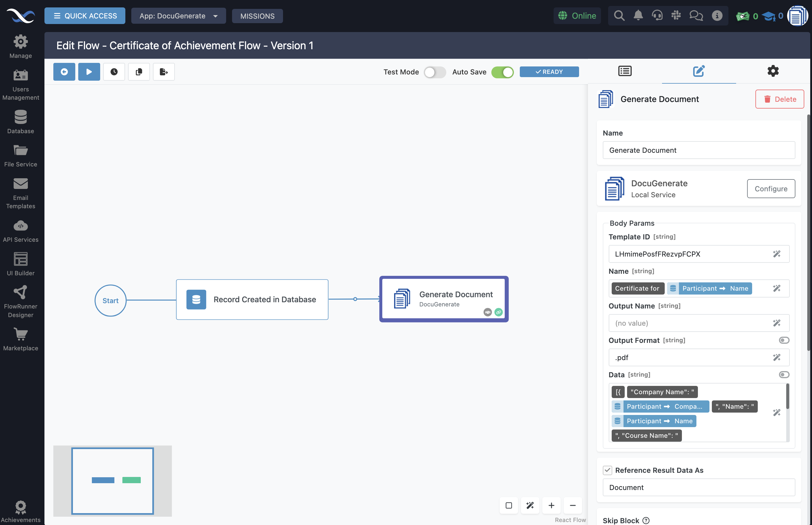Open the QUICK ACCESS menu

[x=85, y=16]
